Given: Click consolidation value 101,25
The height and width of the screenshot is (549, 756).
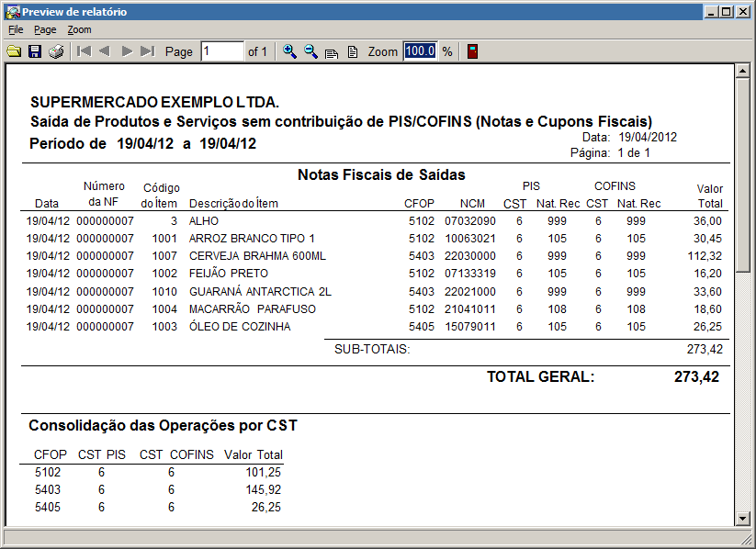Looking at the screenshot, I should pos(264,472).
